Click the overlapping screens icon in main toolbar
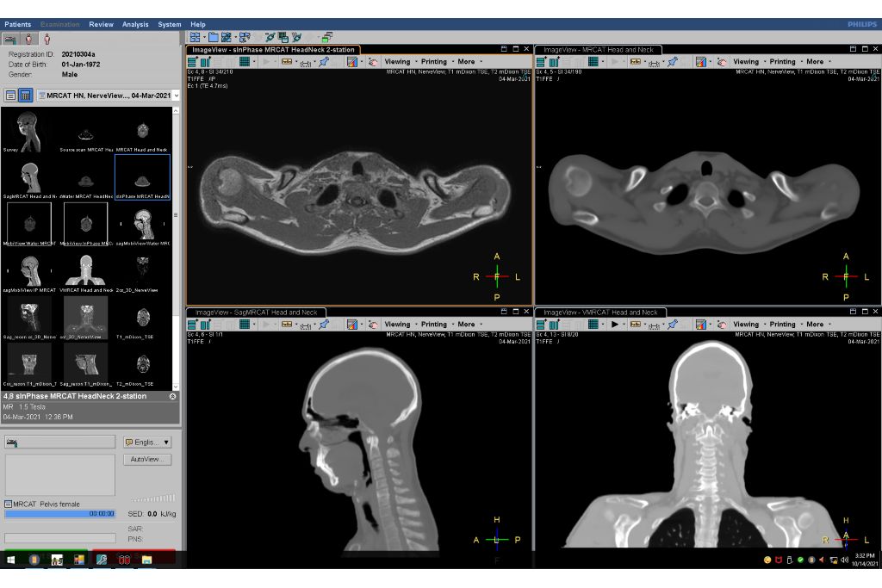Image resolution: width=882 pixels, height=588 pixels. click(283, 37)
